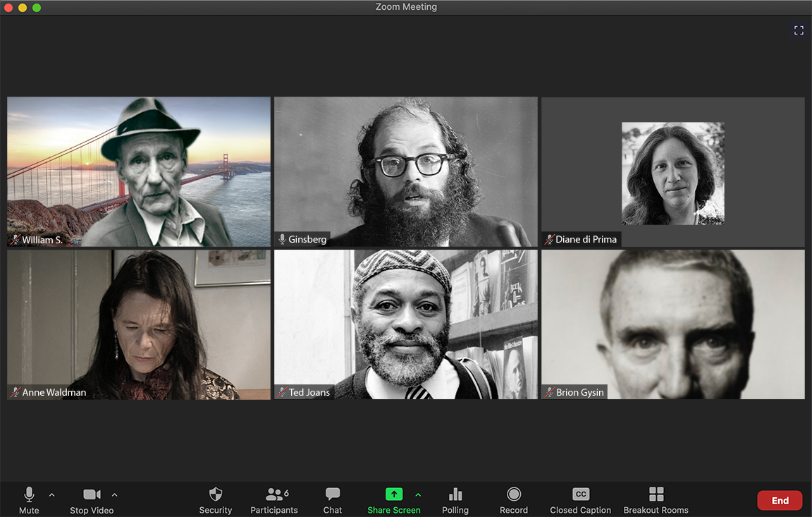812x517 pixels.
Task: Select the William S. video tile
Action: click(139, 171)
